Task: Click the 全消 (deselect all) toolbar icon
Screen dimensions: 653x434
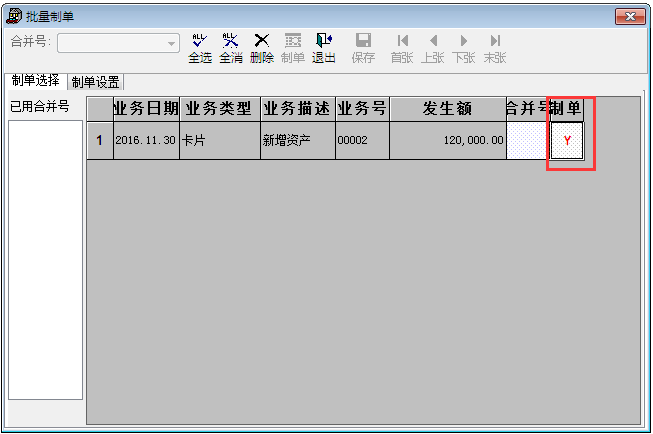Action: (230, 48)
